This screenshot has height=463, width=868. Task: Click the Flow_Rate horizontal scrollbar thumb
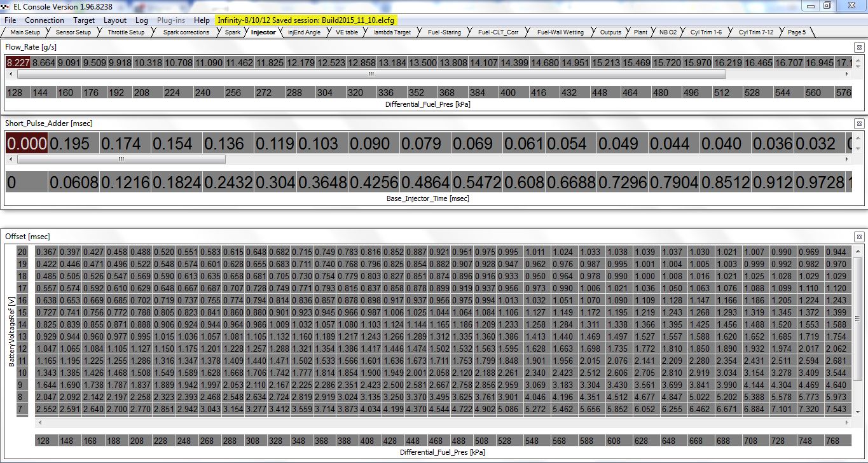pos(371,74)
